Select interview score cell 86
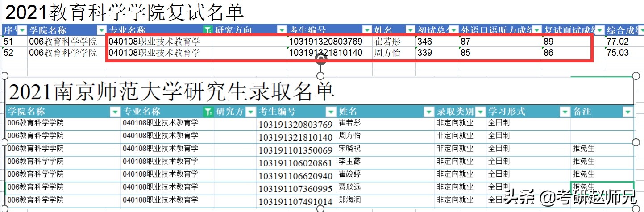 coord(573,53)
